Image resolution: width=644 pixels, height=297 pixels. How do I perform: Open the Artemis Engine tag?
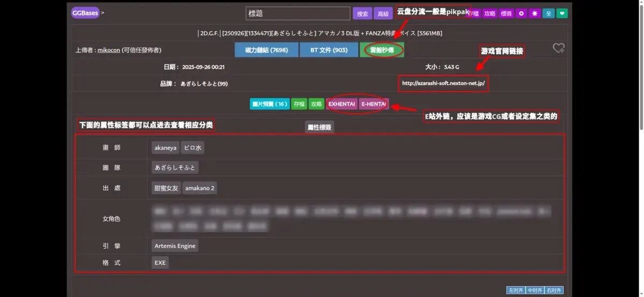pyautogui.click(x=175, y=246)
